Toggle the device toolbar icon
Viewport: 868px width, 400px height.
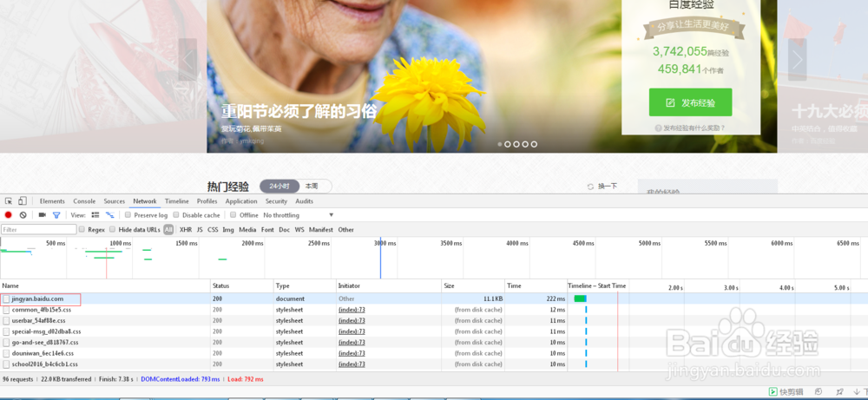[23, 201]
